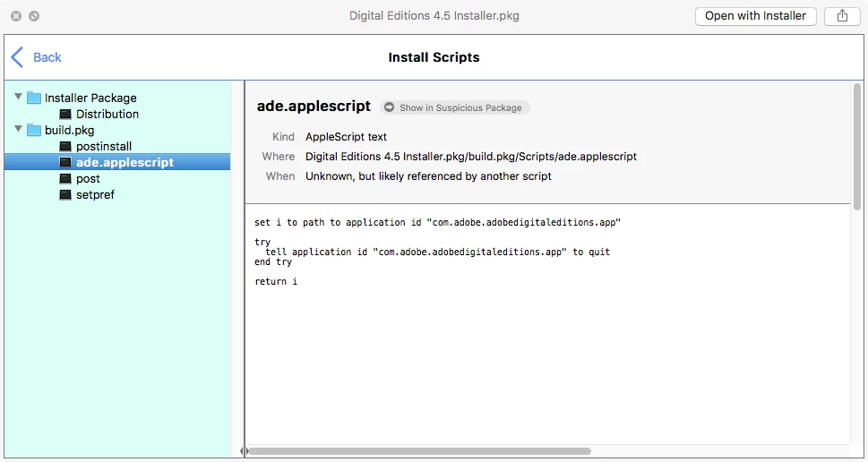Click the horizontal scrollbar under the script

(419, 451)
